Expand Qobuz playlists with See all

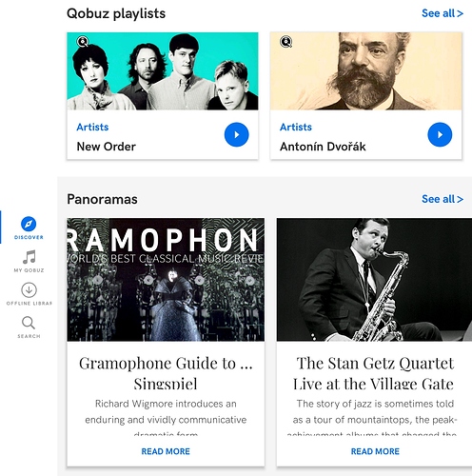click(x=442, y=13)
